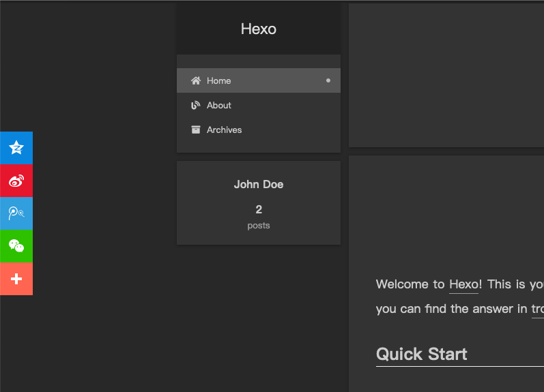The image size is (544, 392).
Task: Click the About feed icon
Action: 196,106
